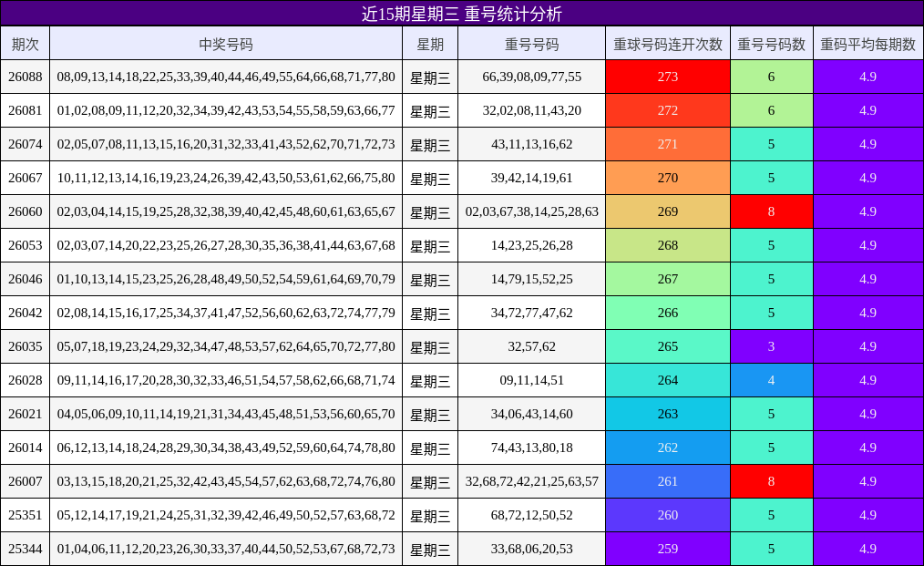Click the 期次 column header
This screenshot has height=566, width=924.
point(26,43)
